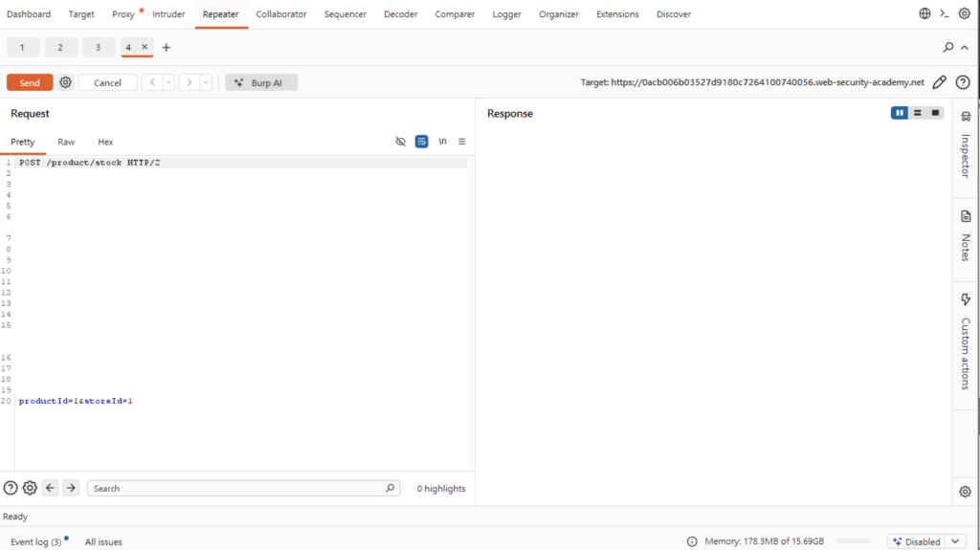Open the Notes panel
The image size is (980, 550).
coord(966,236)
